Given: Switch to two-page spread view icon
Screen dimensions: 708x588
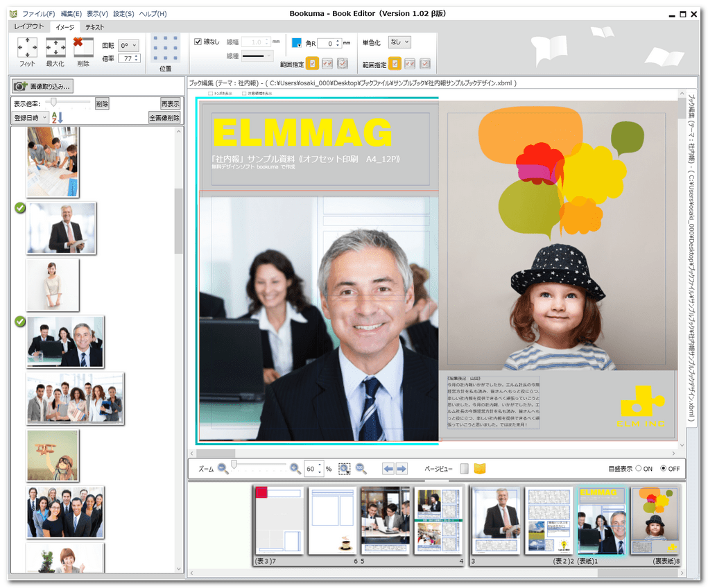Looking at the screenshot, I should [x=480, y=469].
